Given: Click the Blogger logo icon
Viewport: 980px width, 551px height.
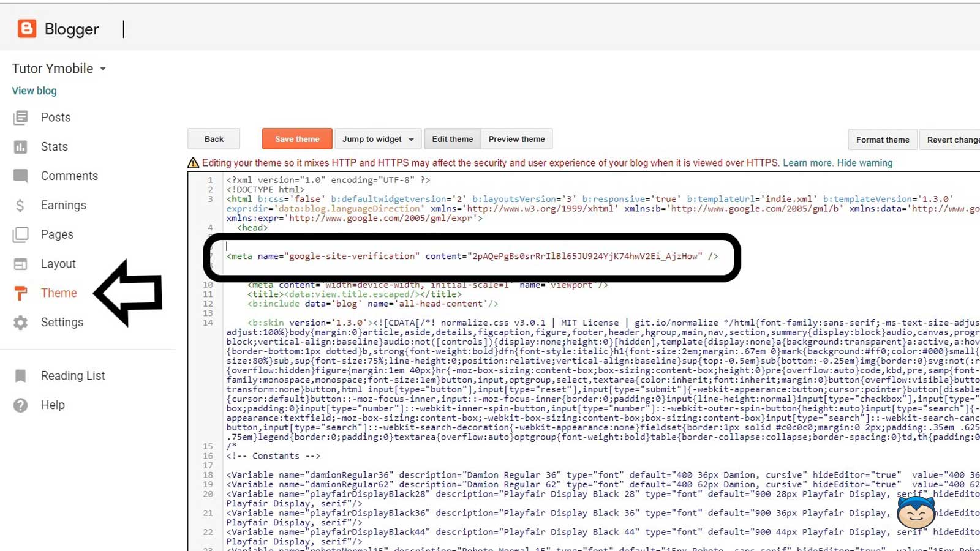Looking at the screenshot, I should [27, 28].
